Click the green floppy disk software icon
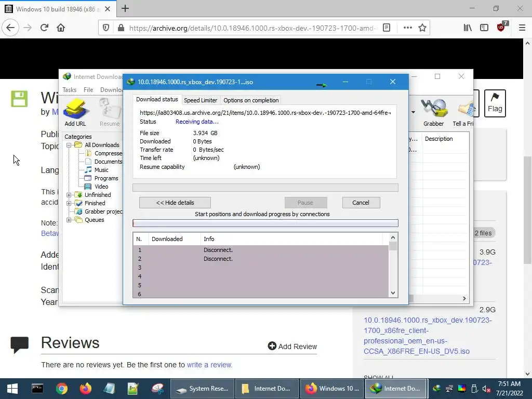This screenshot has width=532, height=399. click(x=19, y=99)
